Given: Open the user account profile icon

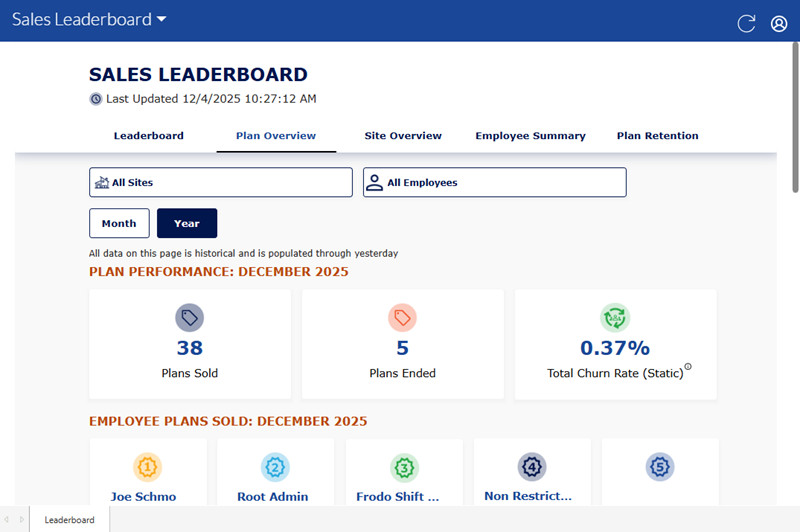Looking at the screenshot, I should pos(779,23).
